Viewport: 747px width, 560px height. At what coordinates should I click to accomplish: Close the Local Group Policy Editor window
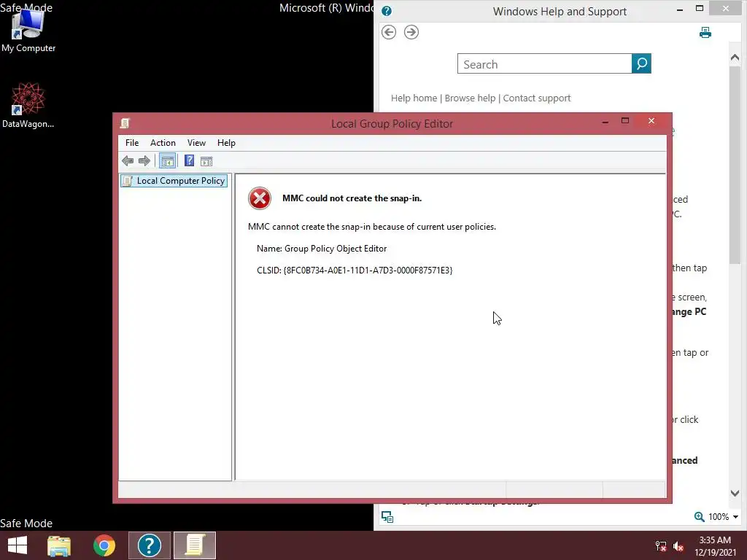coord(651,121)
